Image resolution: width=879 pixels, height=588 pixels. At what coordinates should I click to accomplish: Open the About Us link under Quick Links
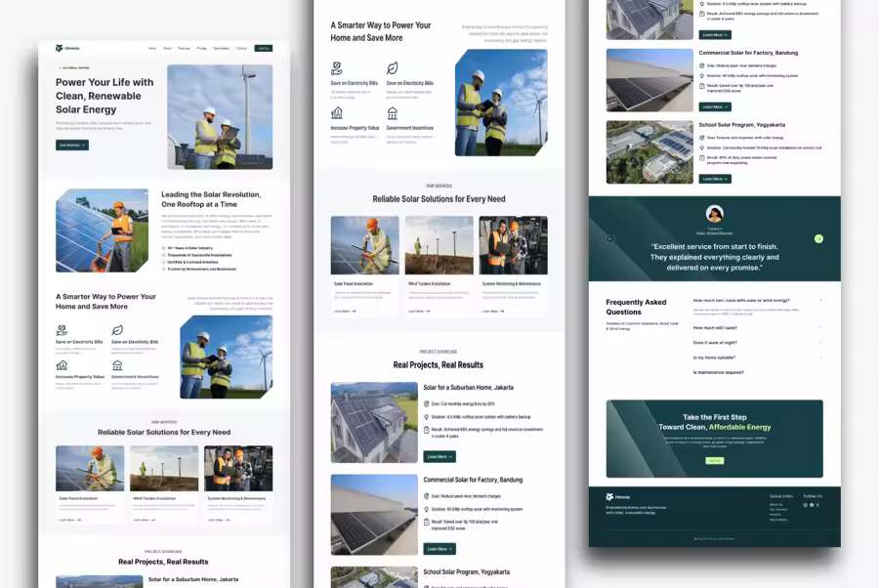point(775,504)
